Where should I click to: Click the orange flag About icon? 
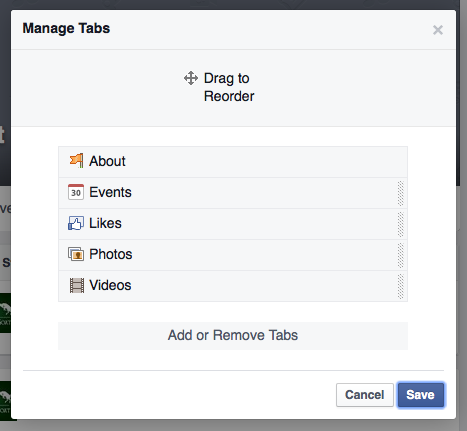(76, 161)
